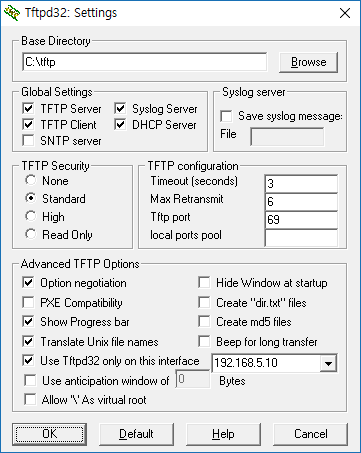Click the local ports pool field
Image resolution: width=361 pixels, height=453 pixels.
point(301,238)
